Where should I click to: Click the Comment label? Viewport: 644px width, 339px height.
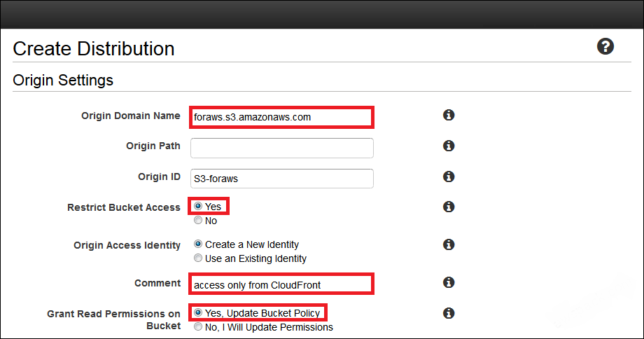[x=157, y=283]
